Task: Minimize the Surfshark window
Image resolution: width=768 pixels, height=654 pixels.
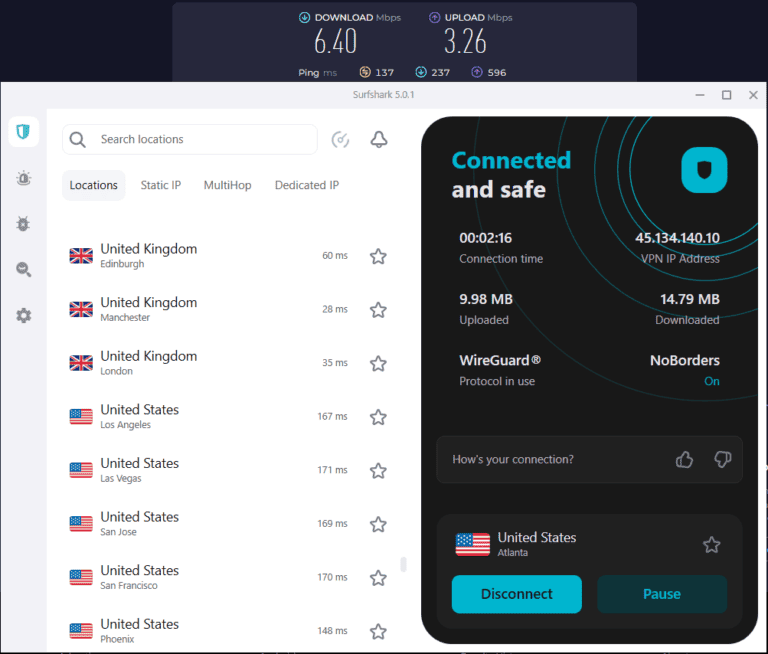Action: [700, 95]
